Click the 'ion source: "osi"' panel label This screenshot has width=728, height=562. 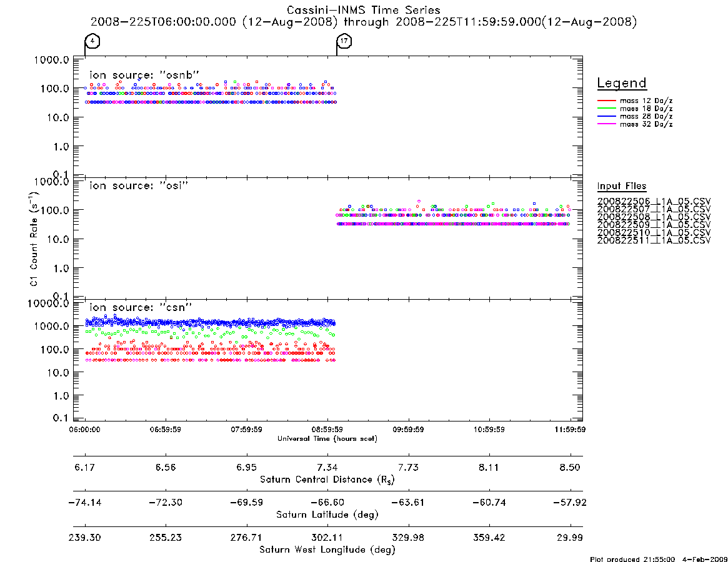(x=139, y=185)
